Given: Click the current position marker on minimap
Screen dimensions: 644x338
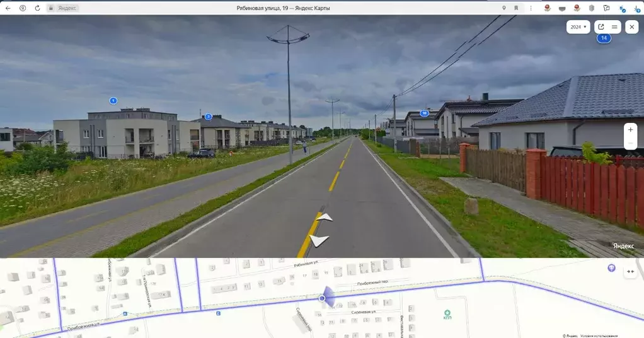Looking at the screenshot, I should click(x=323, y=298).
